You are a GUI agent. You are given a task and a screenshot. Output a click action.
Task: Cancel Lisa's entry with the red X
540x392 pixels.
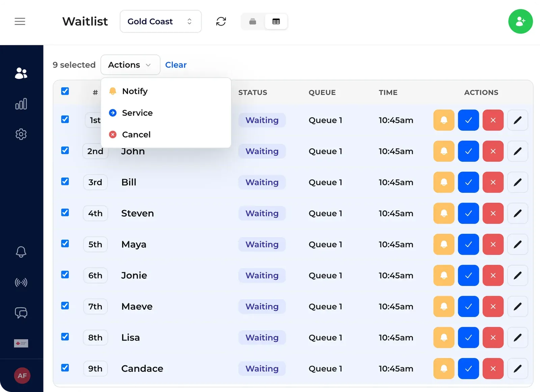(x=493, y=338)
